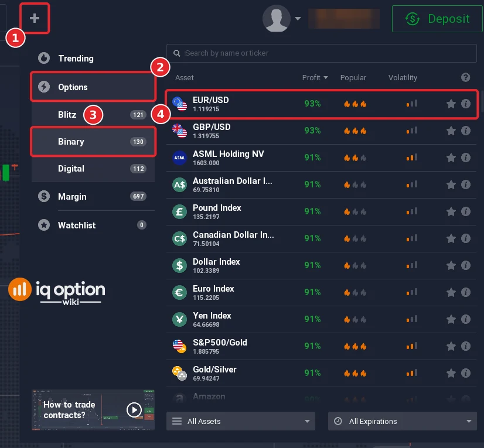This screenshot has width=484, height=448.
Task: Select ASML Holding NV asset
Action: pyautogui.click(x=321, y=158)
